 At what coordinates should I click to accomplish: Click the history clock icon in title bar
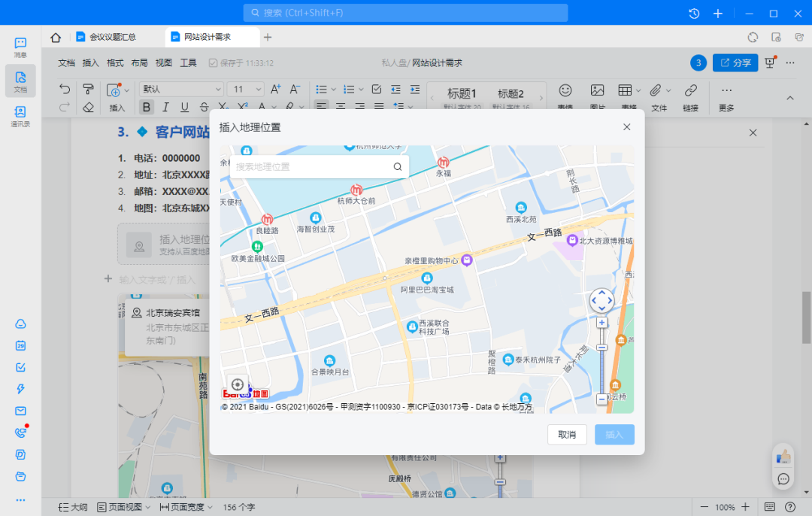coord(694,14)
